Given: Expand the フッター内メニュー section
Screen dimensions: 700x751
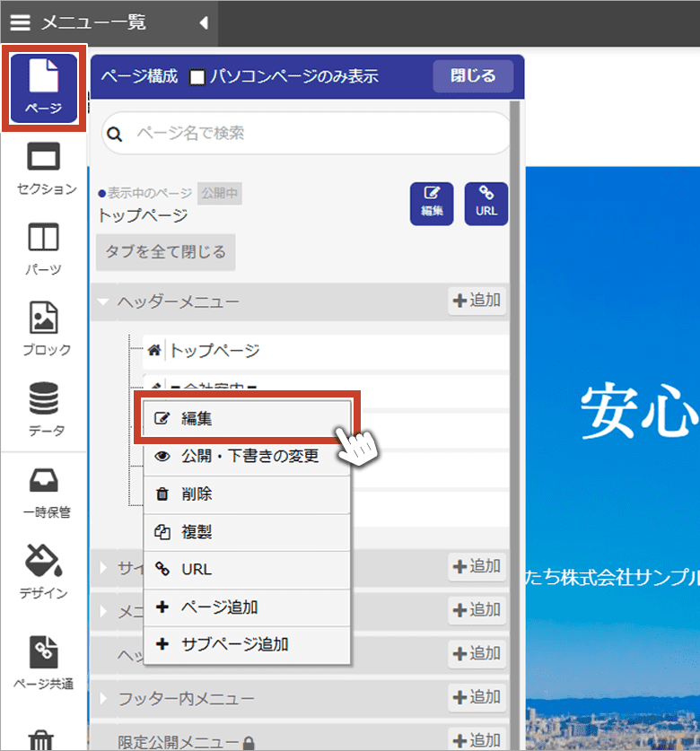Looking at the screenshot, I should 103,699.
